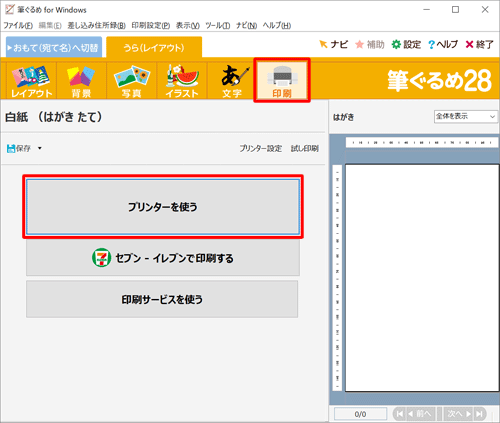This screenshot has height=423, width=500.
Task: Open the ツール(T) menu
Action: pyautogui.click(x=218, y=26)
